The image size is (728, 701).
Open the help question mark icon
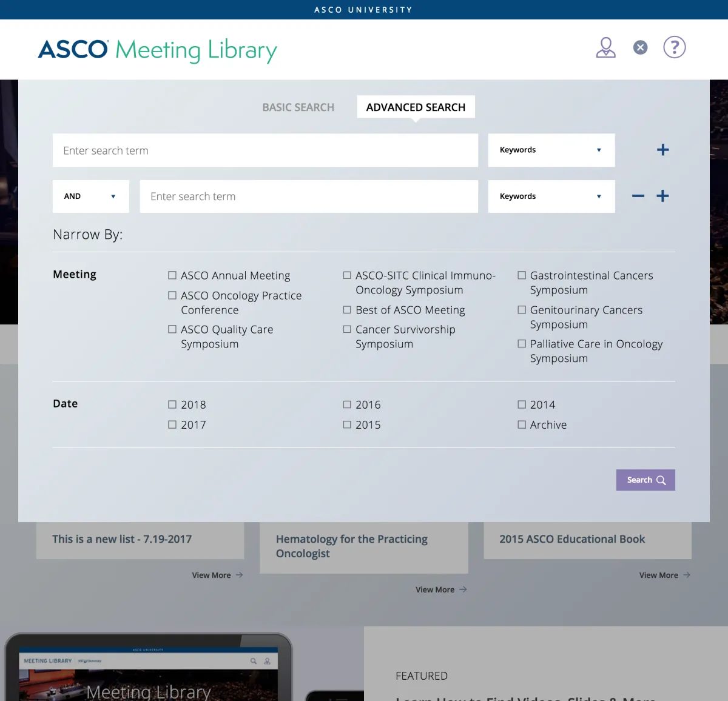[675, 47]
